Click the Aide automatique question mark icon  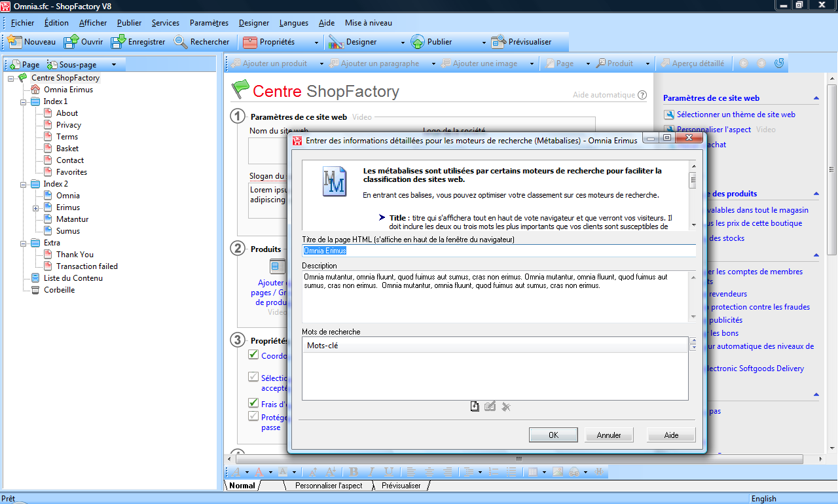coord(642,95)
